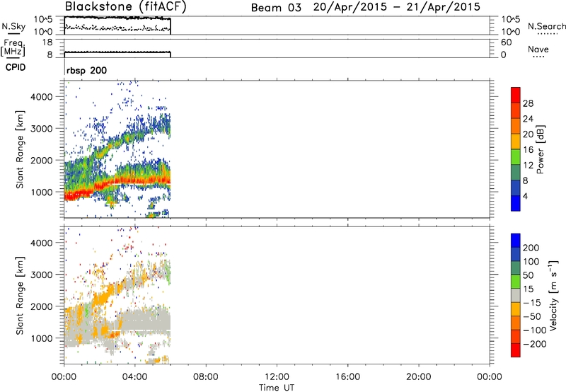Click the '16:00' time tick label
This screenshot has height=392, width=566.
347,377
